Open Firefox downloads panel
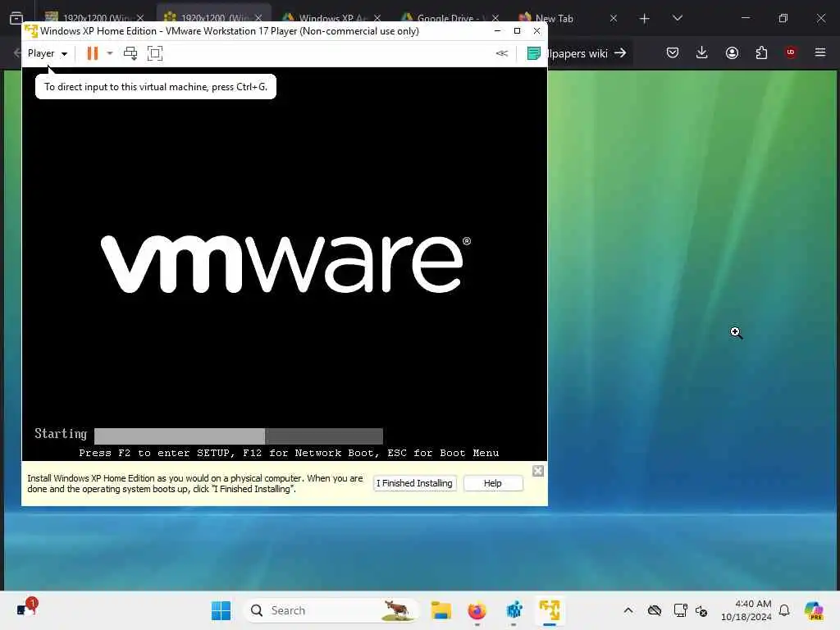This screenshot has height=630, width=840. coord(702,52)
